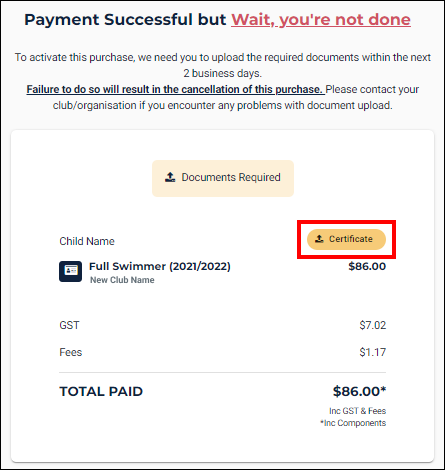Select the Full Swimmer (2021/2022) product title

(x=160, y=266)
